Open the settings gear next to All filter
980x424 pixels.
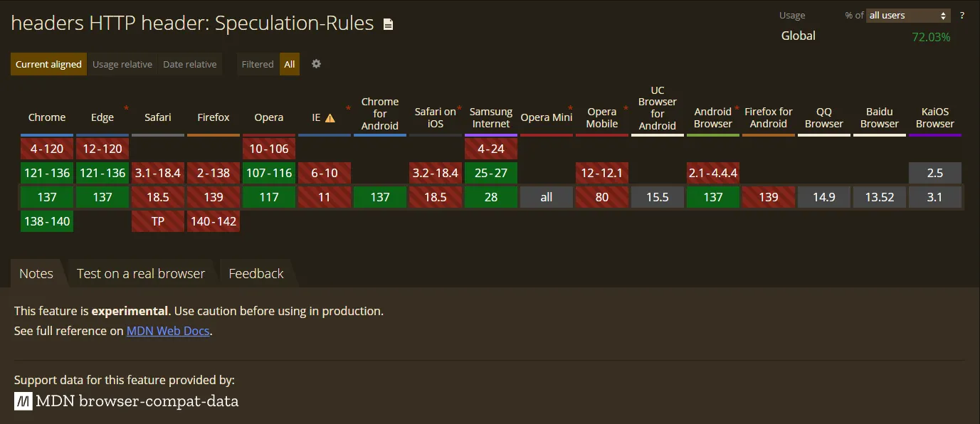(316, 64)
